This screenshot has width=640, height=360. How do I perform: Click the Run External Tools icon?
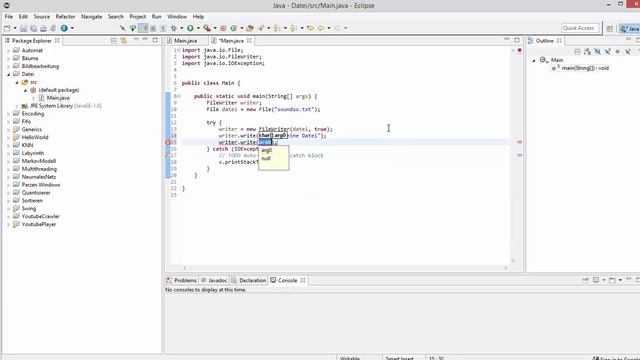click(x=207, y=28)
